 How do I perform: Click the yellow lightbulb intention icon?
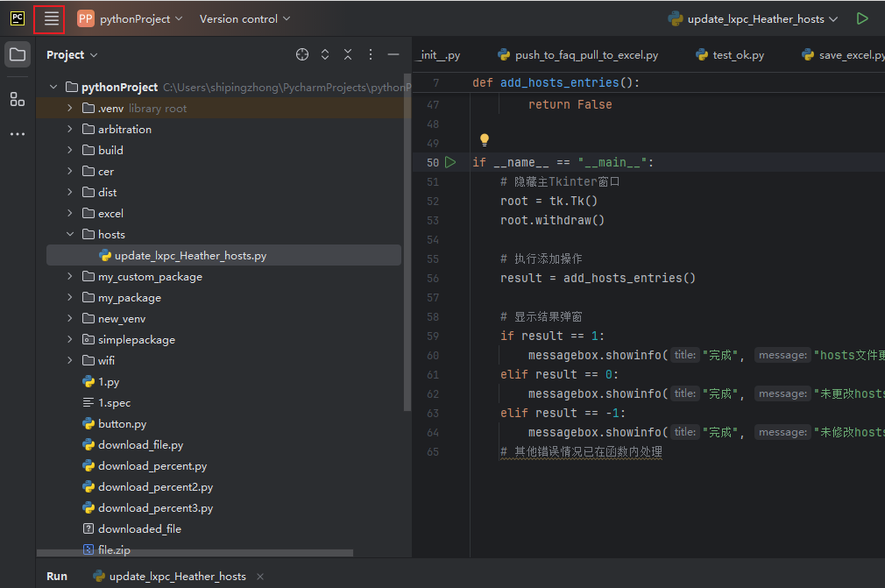click(485, 139)
